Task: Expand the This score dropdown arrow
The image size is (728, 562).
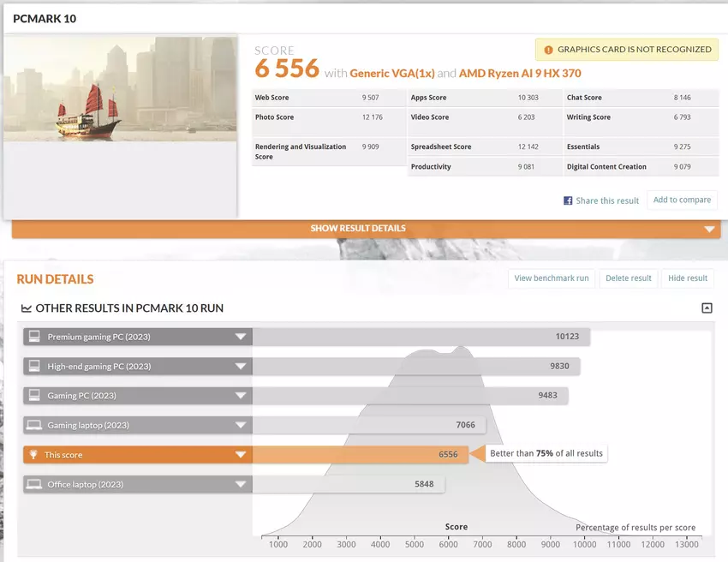Action: coord(241,455)
